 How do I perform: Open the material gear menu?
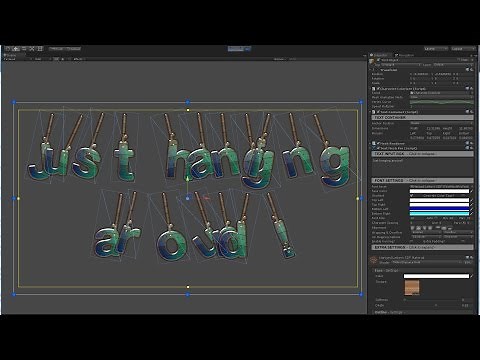click(x=472, y=257)
